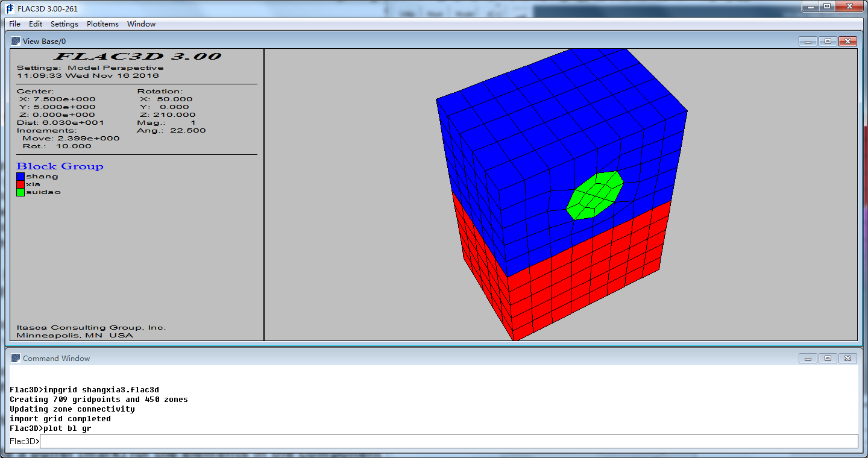This screenshot has height=458, width=868.
Task: Click the FLAC3D application icon in title bar
Action: (10, 8)
